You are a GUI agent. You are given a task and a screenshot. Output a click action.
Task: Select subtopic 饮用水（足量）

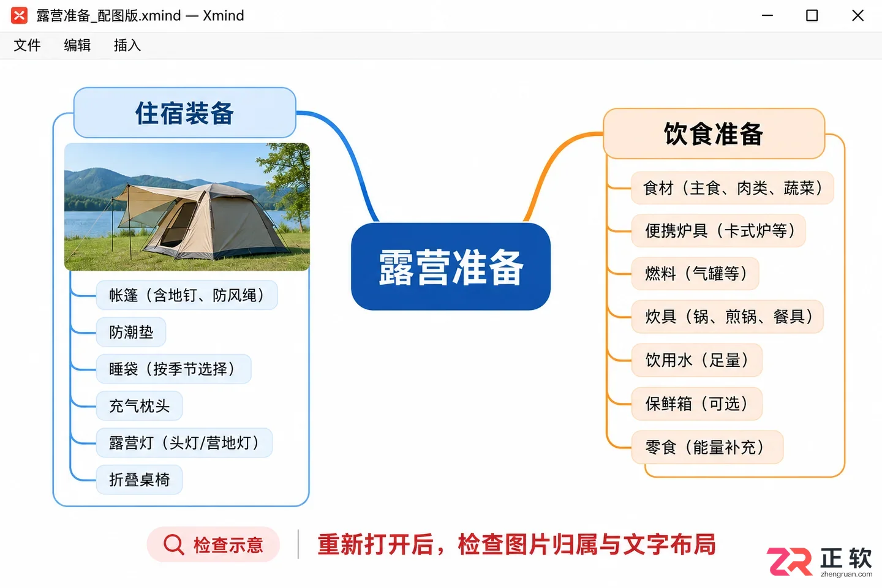pyautogui.click(x=697, y=360)
